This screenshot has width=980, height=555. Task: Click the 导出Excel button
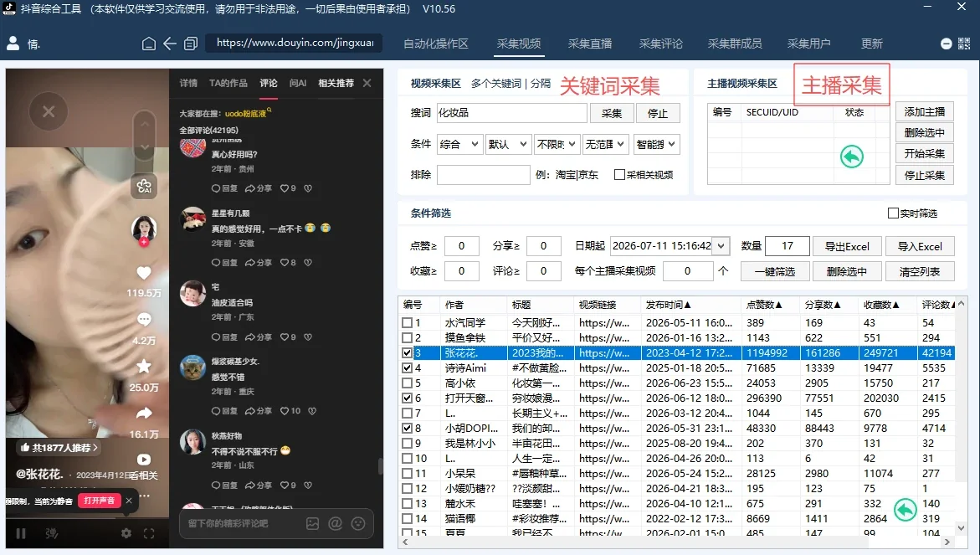coord(847,246)
